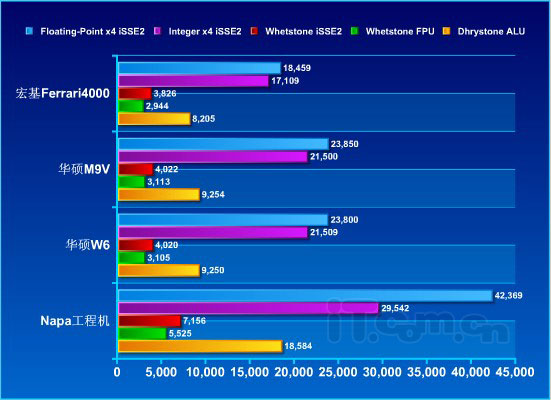Click the 5,000 axis tick label
Viewport: 551px width, 400px height.
point(161,372)
